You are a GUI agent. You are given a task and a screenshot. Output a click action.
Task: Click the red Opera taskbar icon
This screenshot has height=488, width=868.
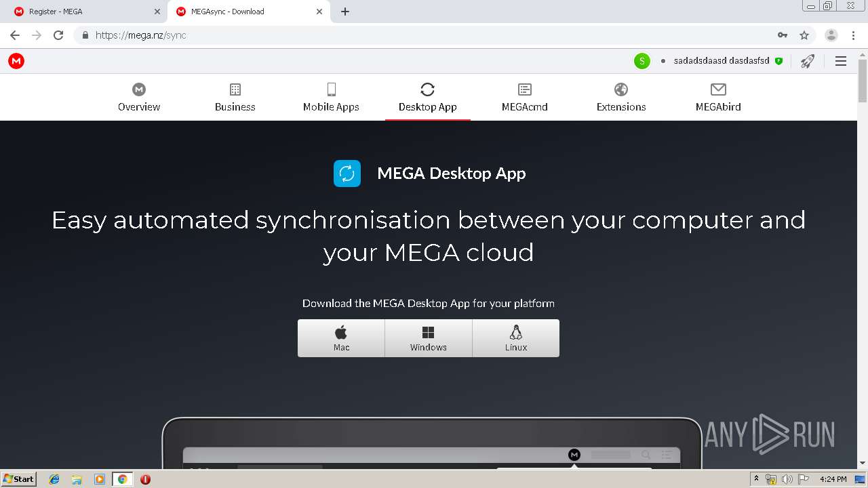145,479
